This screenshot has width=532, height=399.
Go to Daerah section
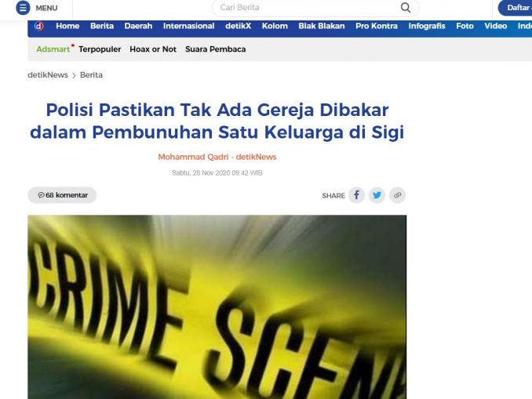[x=138, y=26]
